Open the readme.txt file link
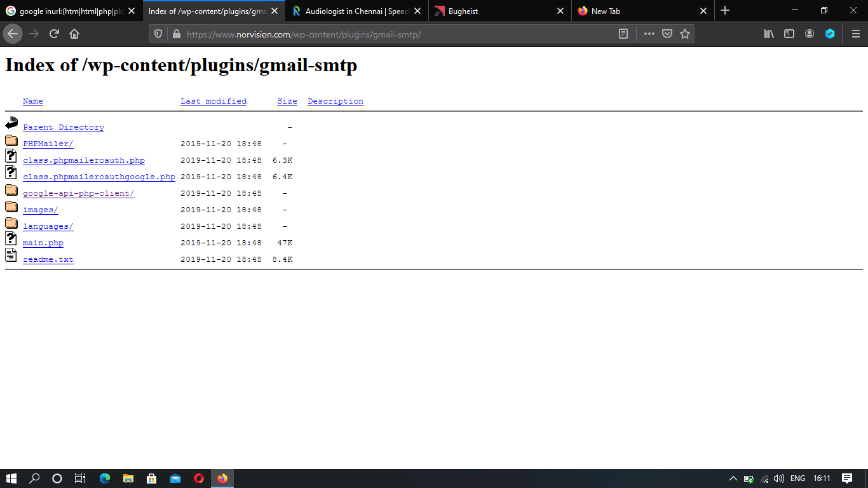 pos(48,259)
